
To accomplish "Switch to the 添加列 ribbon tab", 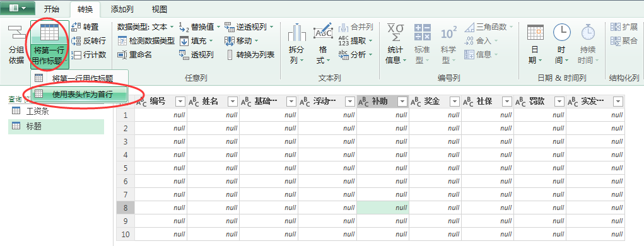I will pos(122,9).
